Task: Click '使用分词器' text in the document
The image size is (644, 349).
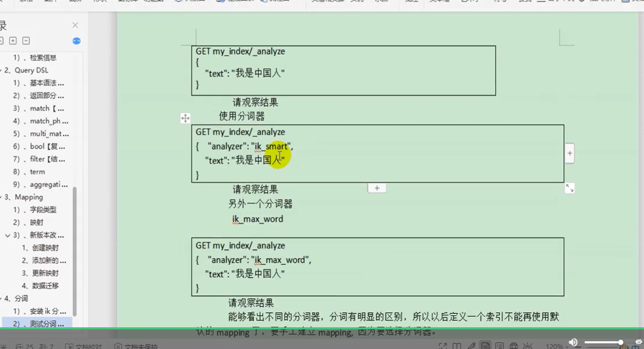Action: coord(241,116)
